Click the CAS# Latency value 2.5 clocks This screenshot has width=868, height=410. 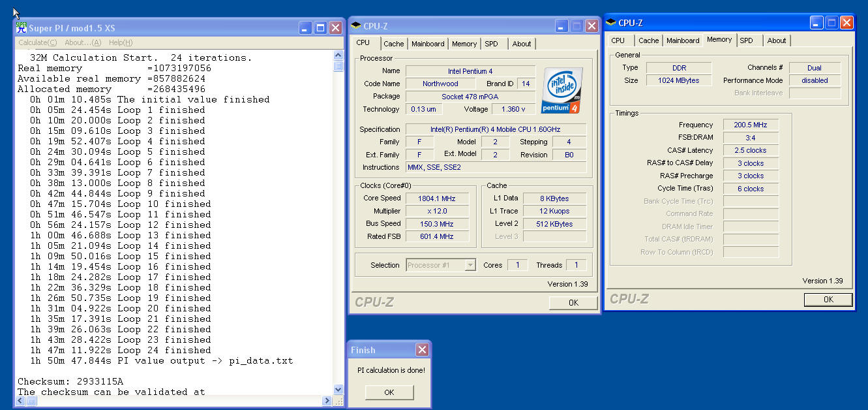point(751,150)
